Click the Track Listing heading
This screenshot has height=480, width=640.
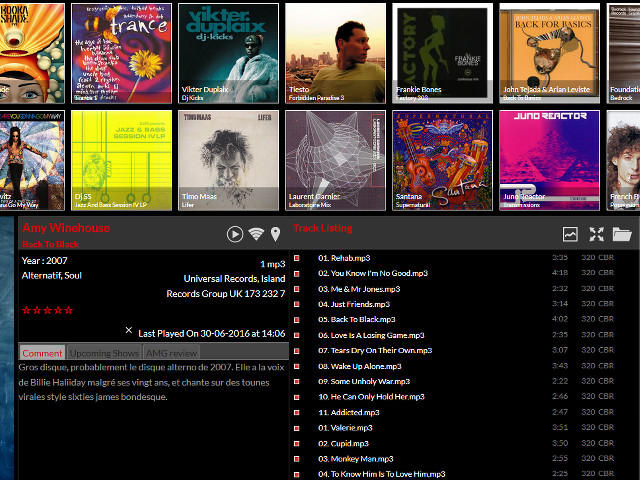point(322,228)
